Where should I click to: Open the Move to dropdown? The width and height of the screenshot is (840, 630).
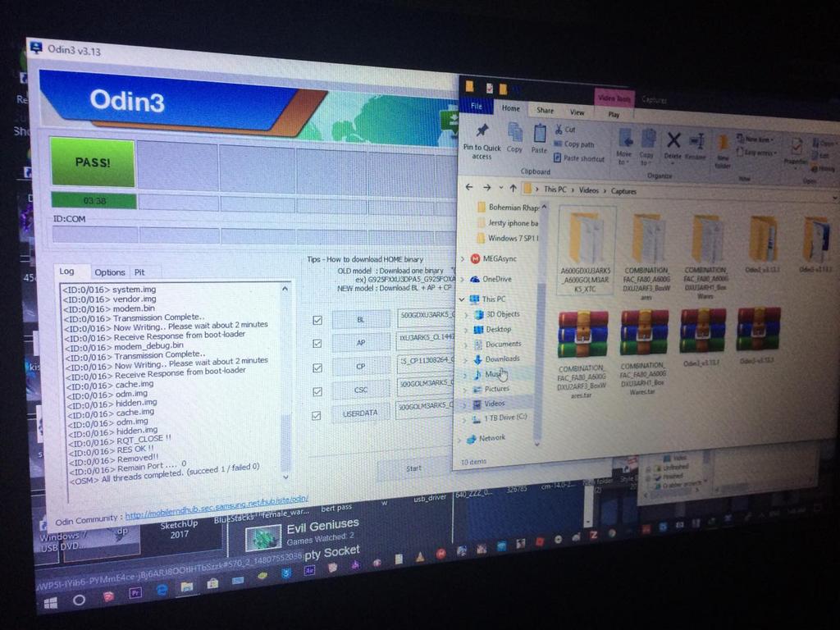(x=624, y=148)
